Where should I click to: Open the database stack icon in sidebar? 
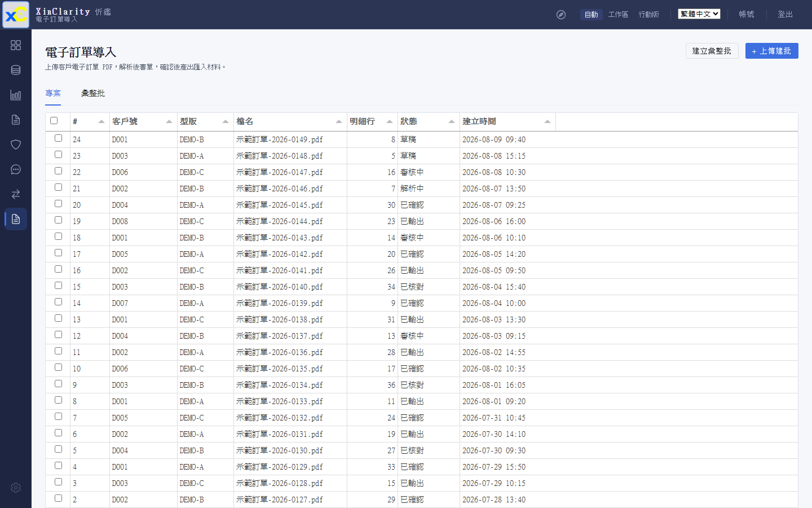click(16, 70)
